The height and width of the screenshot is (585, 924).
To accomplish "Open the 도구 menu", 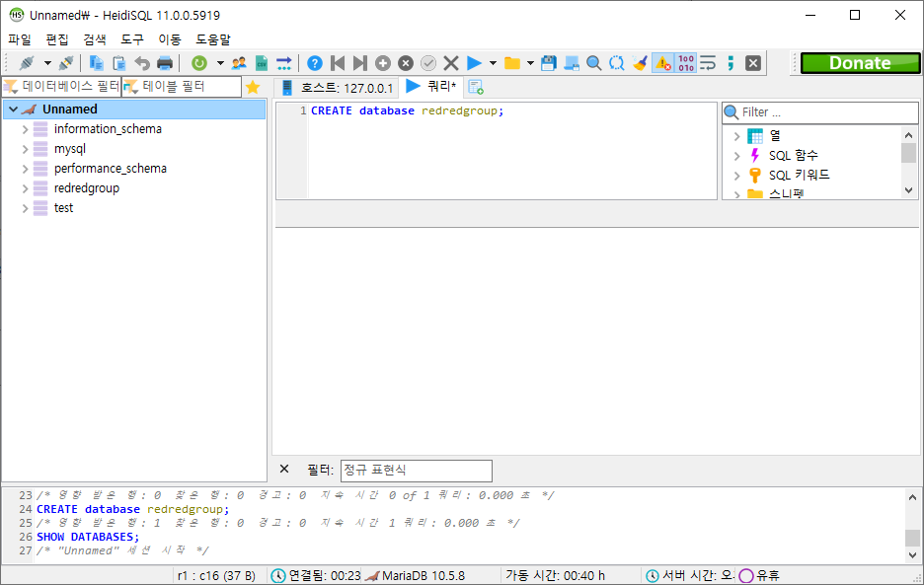I will [132, 39].
